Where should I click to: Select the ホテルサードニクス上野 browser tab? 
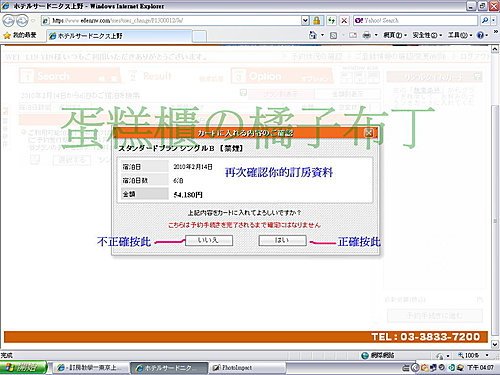(119, 36)
